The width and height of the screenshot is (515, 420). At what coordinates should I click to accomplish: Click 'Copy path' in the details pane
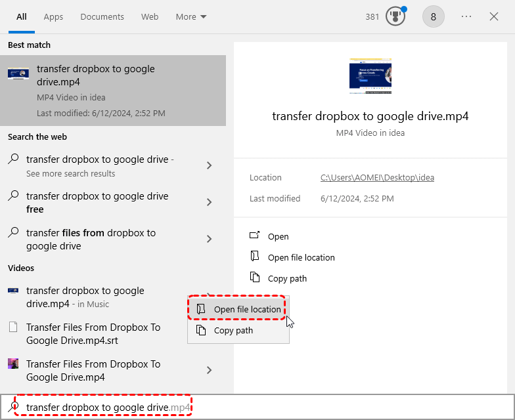point(287,278)
